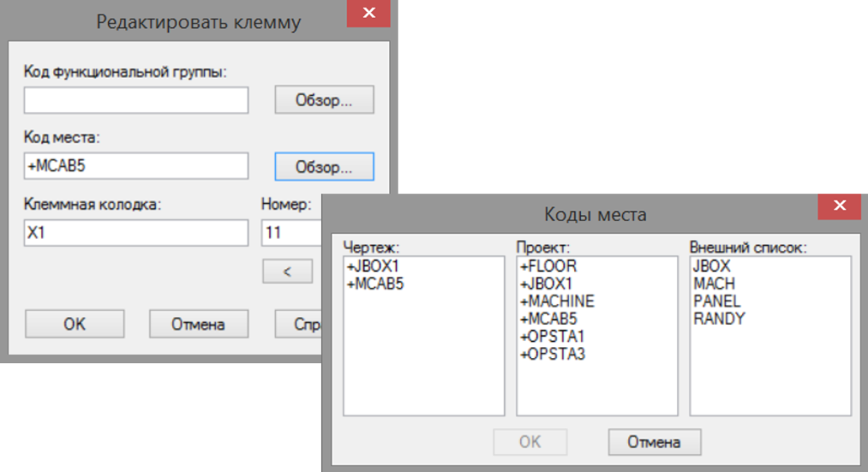
Task: Select MACH in the Внешний список
Action: pos(714,284)
